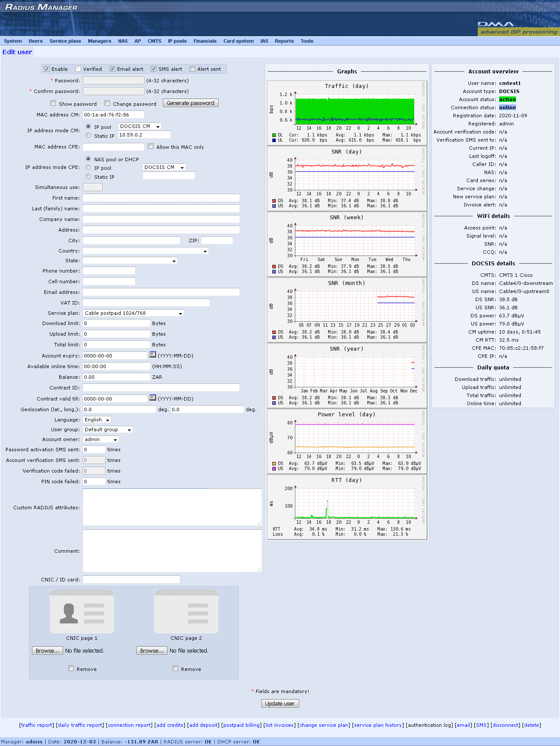Open the service plan history link

378,725
